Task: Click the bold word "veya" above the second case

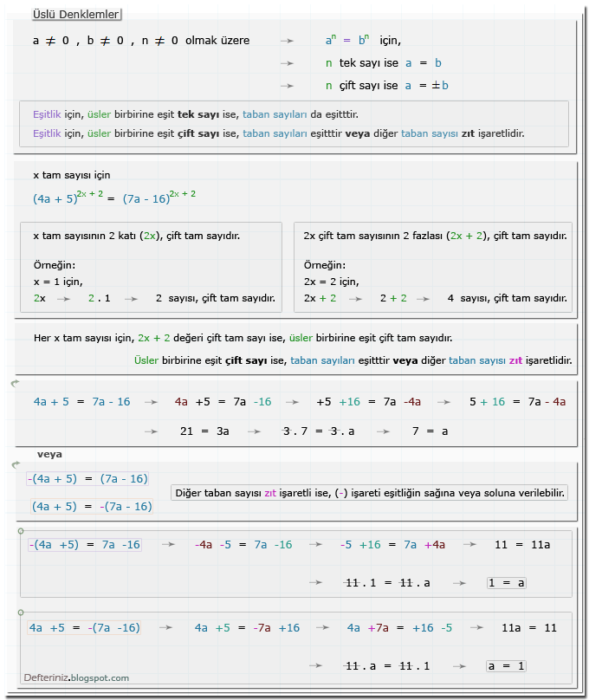Action: [49, 455]
